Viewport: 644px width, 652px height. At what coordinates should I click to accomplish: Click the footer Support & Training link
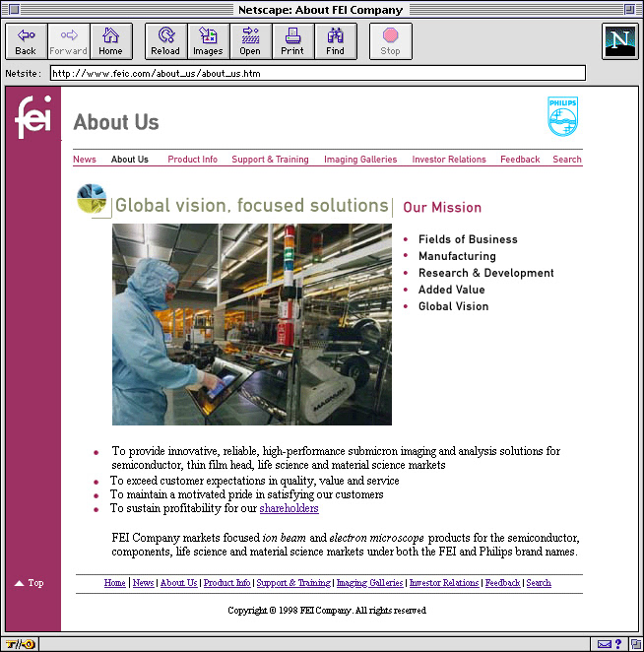293,582
